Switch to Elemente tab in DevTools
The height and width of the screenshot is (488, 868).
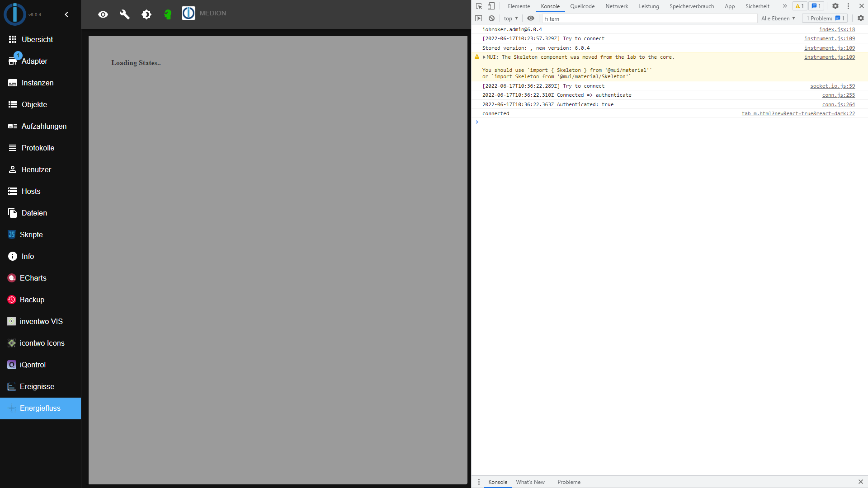pyautogui.click(x=519, y=6)
